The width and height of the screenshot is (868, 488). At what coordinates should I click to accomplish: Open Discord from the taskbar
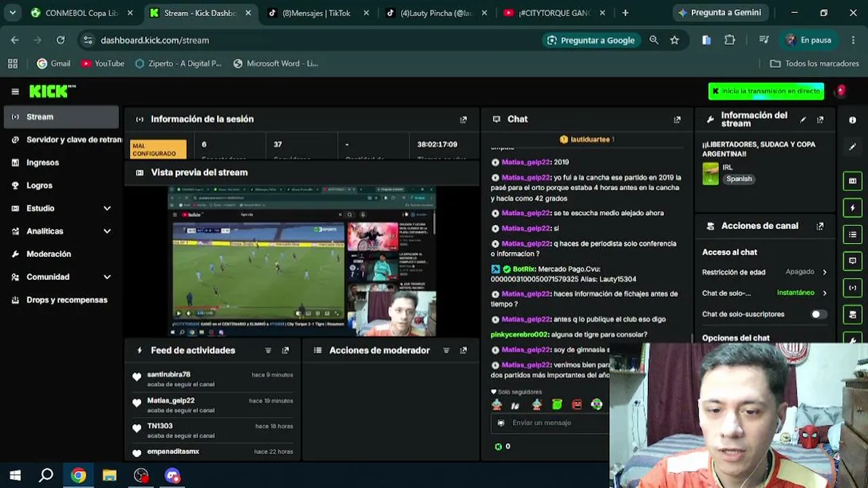click(x=172, y=475)
